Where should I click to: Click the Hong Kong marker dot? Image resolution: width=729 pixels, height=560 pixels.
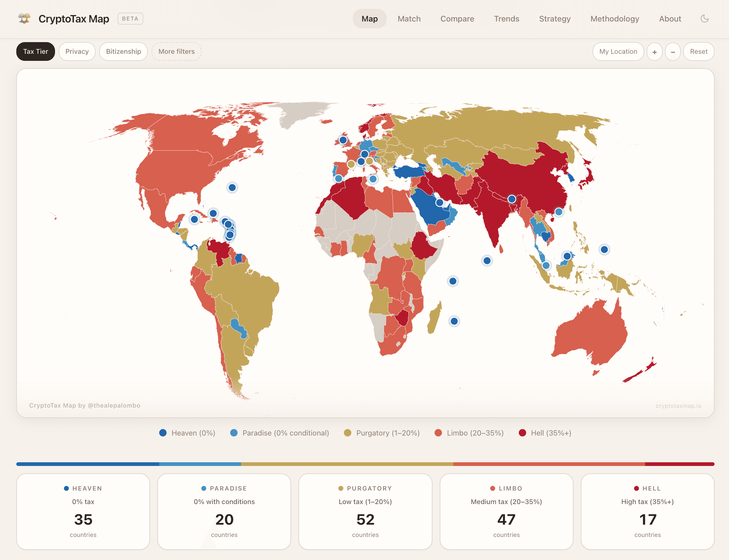pyautogui.click(x=559, y=212)
